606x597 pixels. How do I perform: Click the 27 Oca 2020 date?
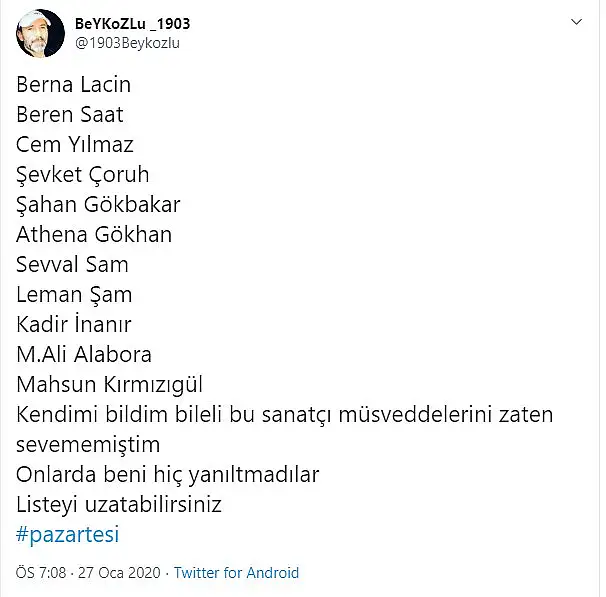119,573
